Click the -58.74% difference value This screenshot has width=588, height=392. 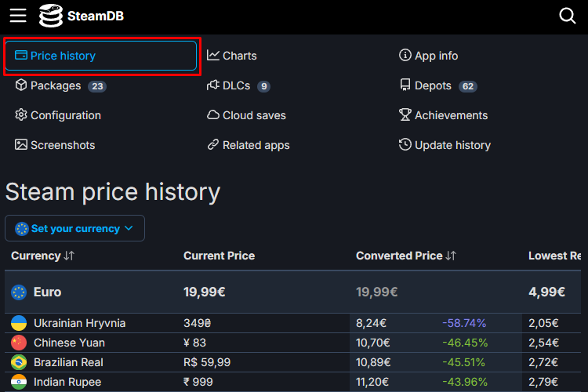[x=464, y=323]
